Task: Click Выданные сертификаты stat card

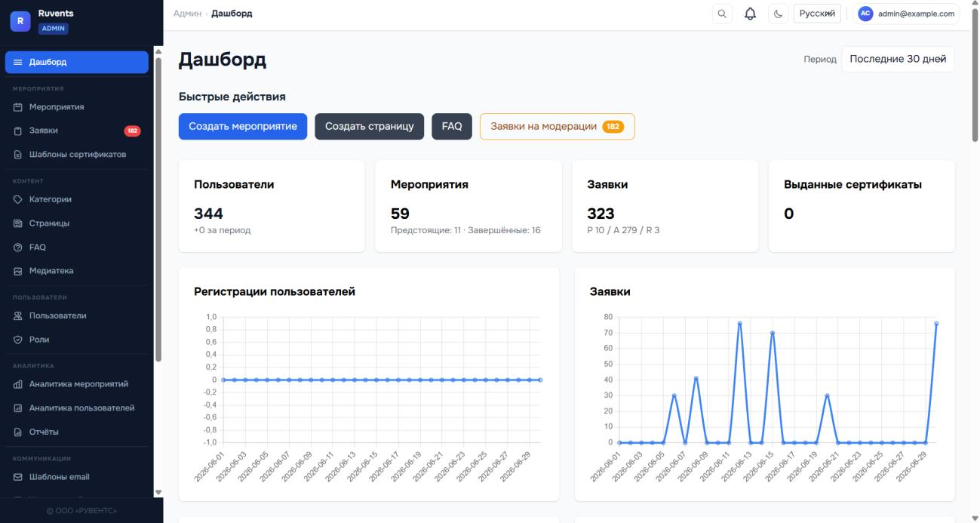Action: (x=862, y=205)
